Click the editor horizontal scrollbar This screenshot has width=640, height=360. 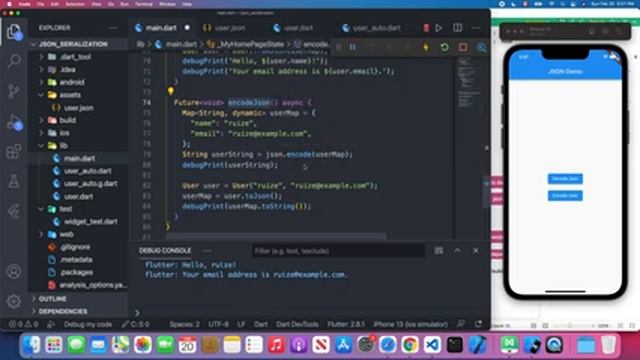pos(276,236)
